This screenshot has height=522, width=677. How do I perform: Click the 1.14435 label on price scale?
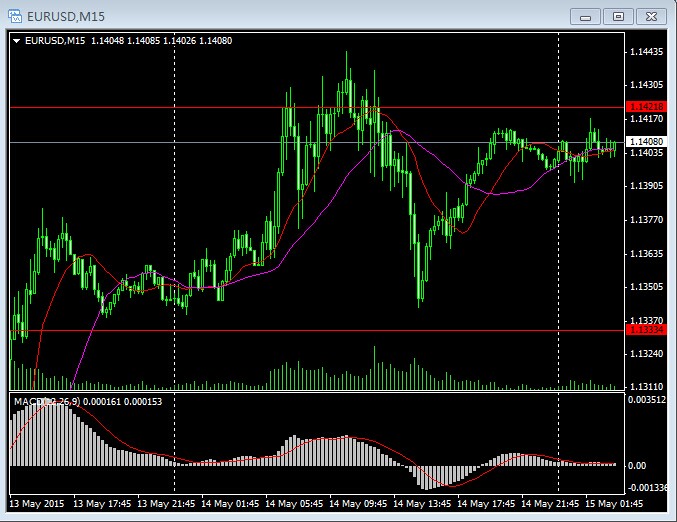pyautogui.click(x=648, y=51)
